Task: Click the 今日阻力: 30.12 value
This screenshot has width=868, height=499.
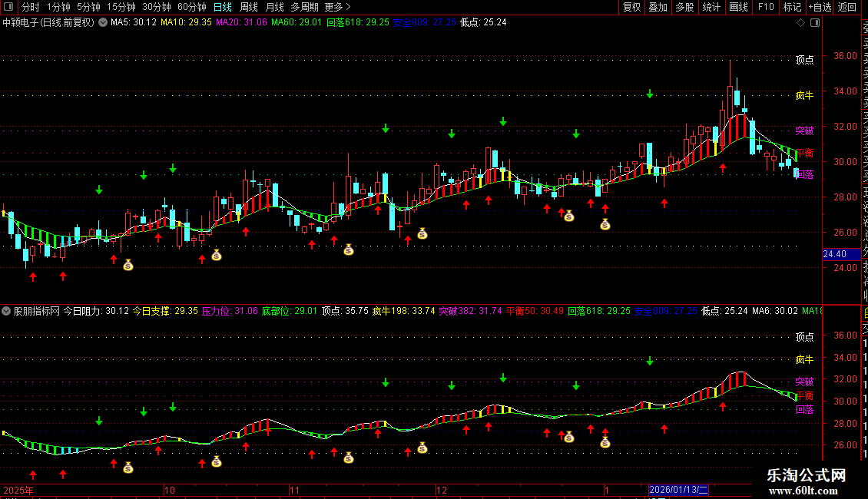Action: (96, 311)
